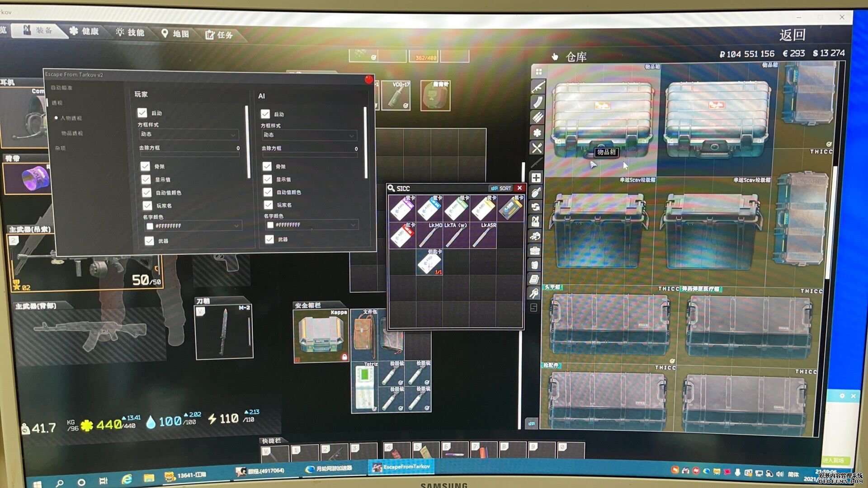This screenshot has width=868, height=488.
Task: Open the 装备 gear tab
Action: (39, 30)
